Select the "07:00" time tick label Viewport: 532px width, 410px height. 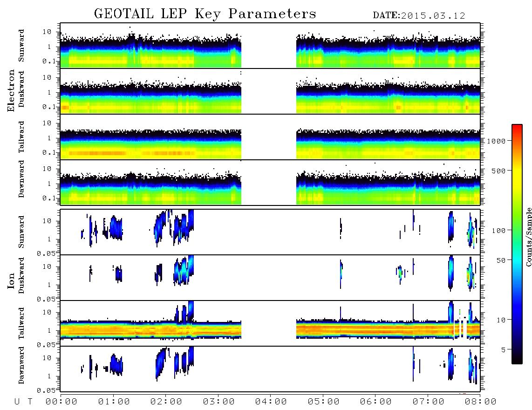429,402
